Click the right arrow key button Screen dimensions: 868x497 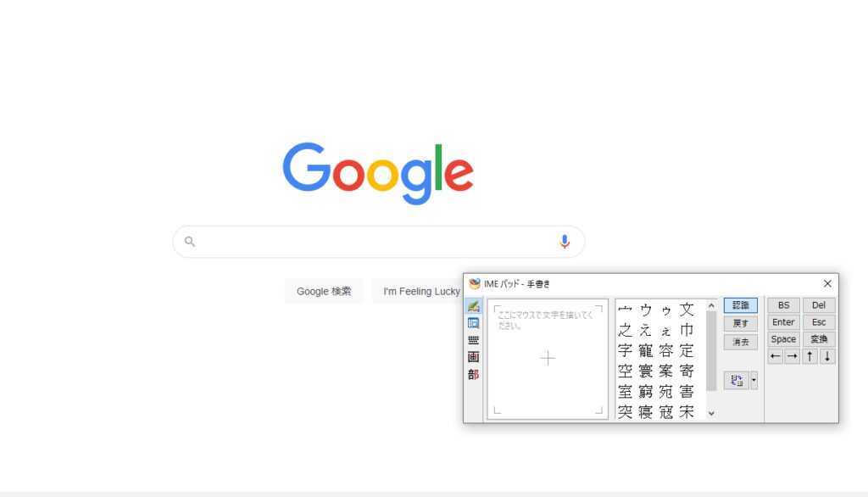pos(793,356)
